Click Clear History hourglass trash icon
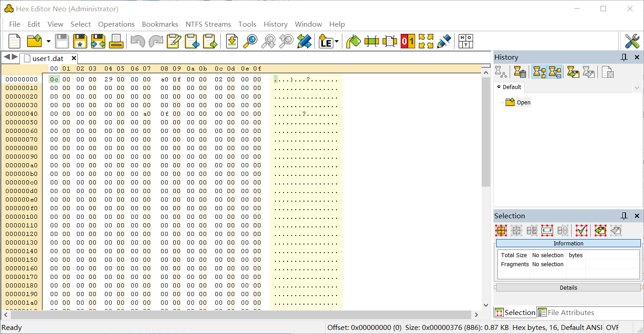Image resolution: width=644 pixels, height=334 pixels. [x=520, y=72]
